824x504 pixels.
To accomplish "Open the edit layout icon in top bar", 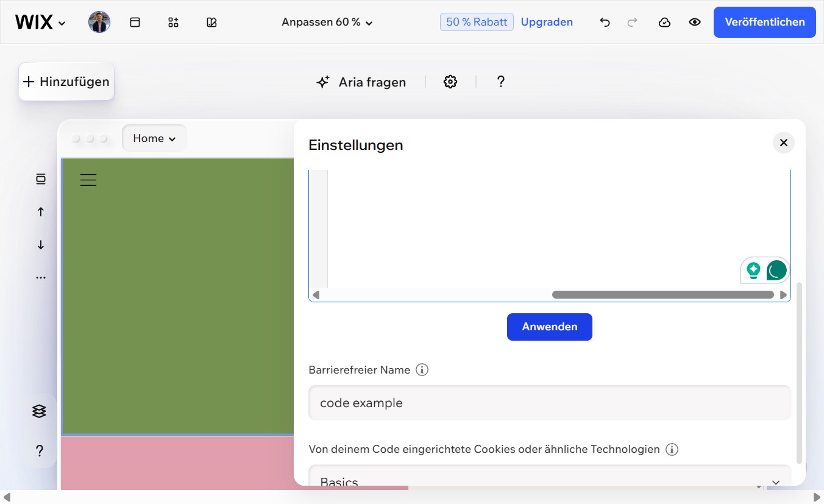I will tap(211, 22).
